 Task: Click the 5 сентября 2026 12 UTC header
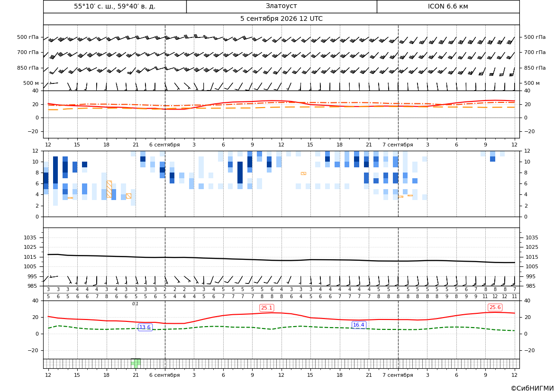(281, 19)
